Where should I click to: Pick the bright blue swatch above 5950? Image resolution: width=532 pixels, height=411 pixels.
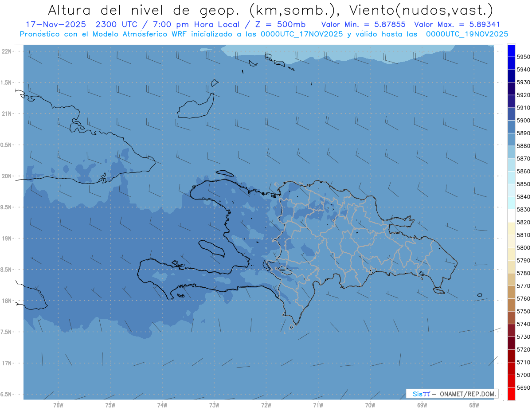coord(511,51)
